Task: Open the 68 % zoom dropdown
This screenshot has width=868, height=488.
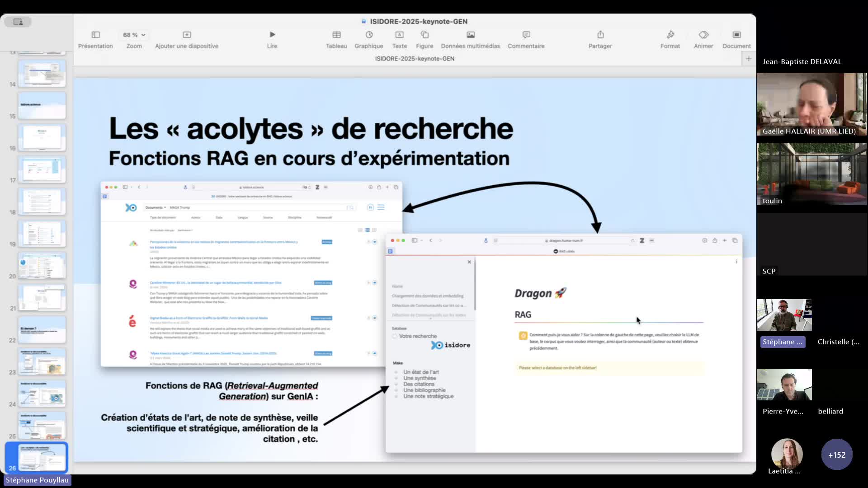Action: pyautogui.click(x=134, y=35)
